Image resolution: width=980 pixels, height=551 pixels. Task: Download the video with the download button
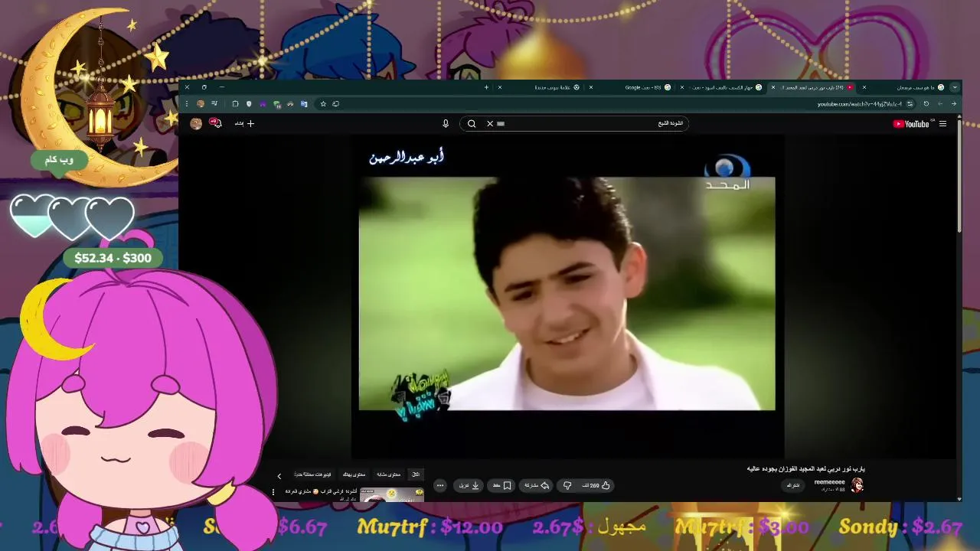pyautogui.click(x=469, y=485)
